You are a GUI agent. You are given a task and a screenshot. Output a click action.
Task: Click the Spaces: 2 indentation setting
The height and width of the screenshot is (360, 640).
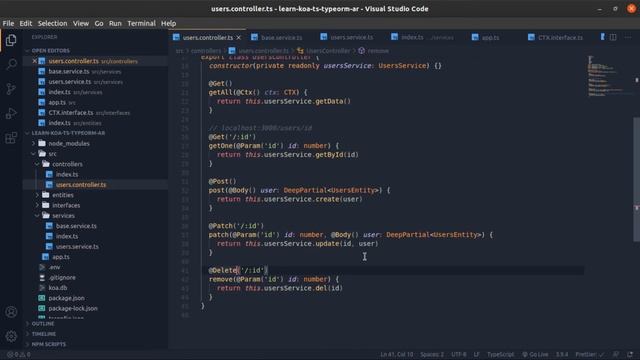(432, 354)
